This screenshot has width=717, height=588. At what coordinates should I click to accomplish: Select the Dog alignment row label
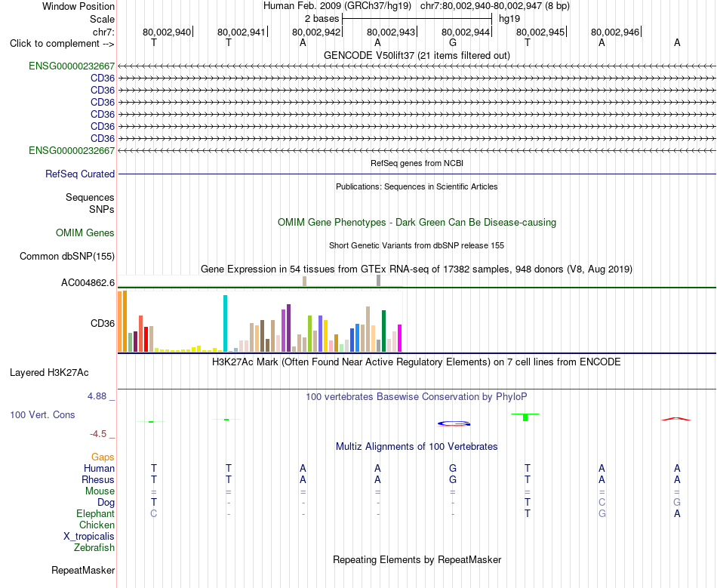tap(106, 503)
